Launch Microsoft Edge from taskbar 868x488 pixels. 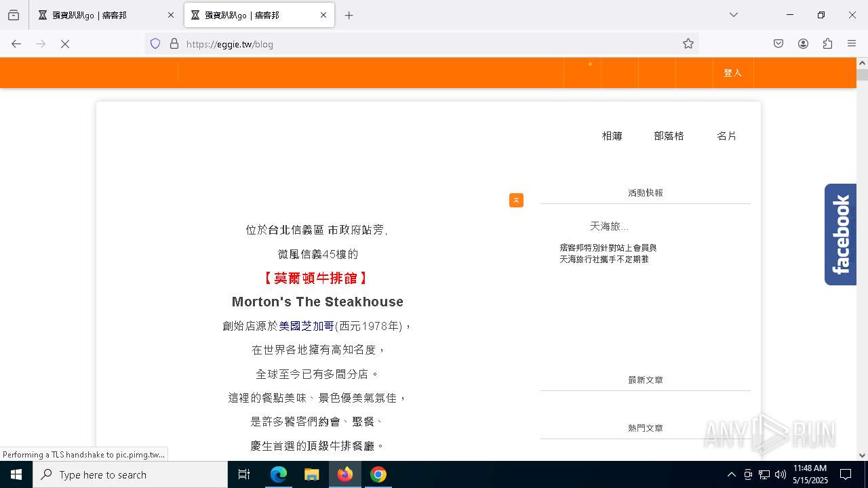(x=279, y=474)
